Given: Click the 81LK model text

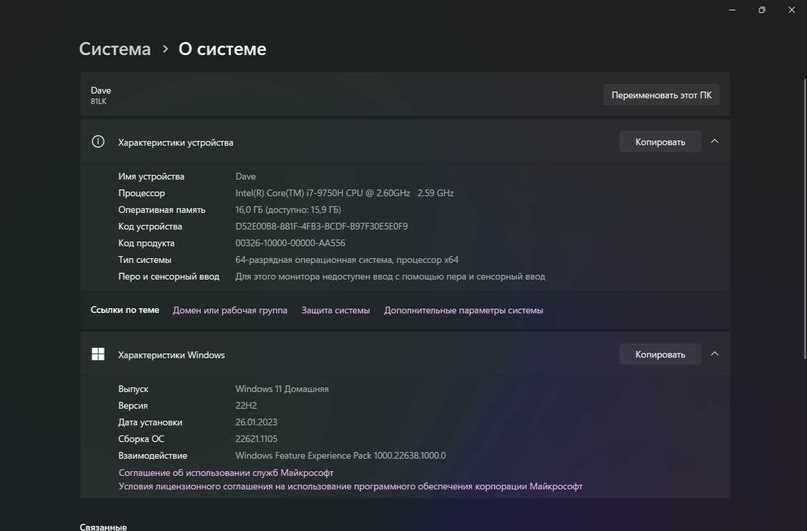Looking at the screenshot, I should click(x=99, y=101).
